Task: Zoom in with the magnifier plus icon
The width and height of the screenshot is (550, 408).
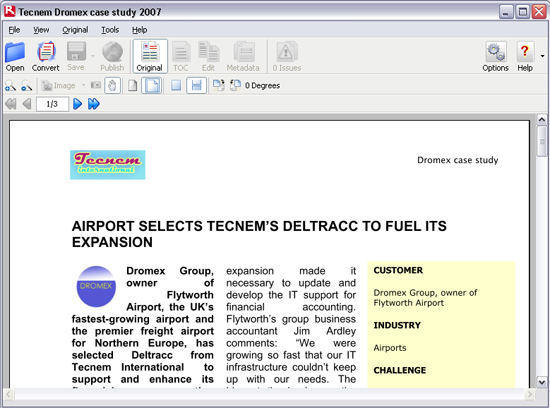Action: point(10,86)
